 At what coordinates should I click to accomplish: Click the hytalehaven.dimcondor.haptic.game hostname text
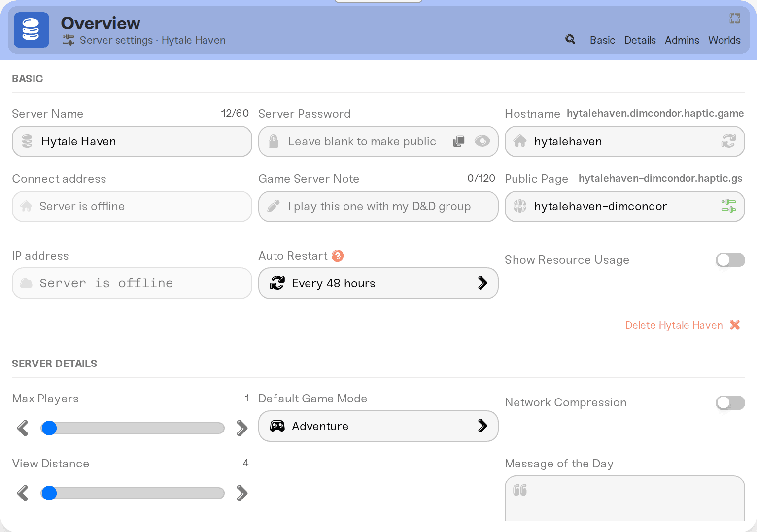655,113
